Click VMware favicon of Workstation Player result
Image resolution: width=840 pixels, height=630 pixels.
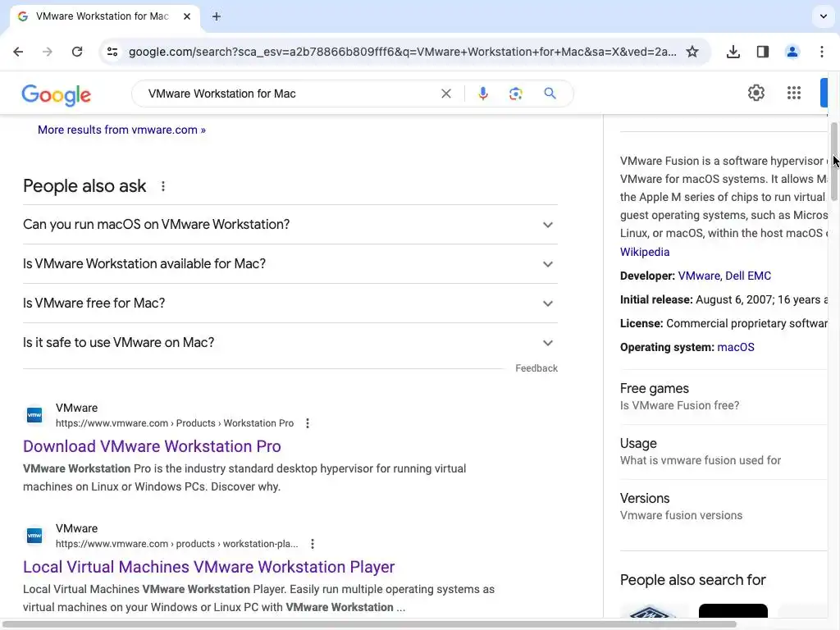pos(34,536)
